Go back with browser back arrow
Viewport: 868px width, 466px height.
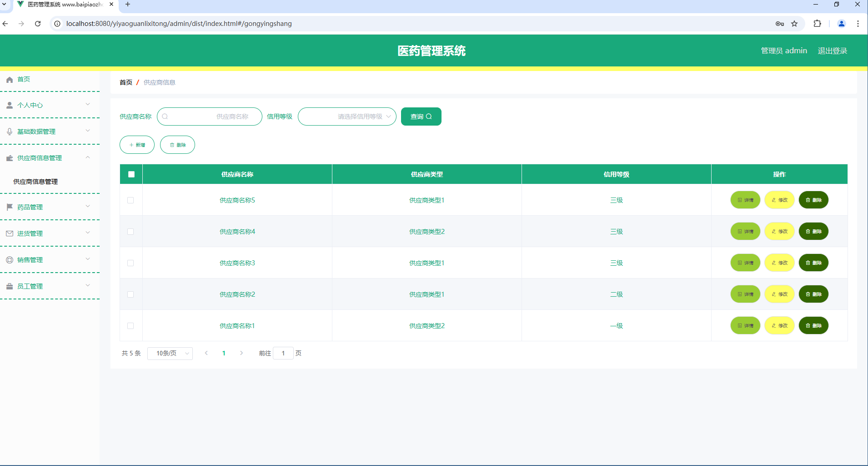tap(5, 24)
